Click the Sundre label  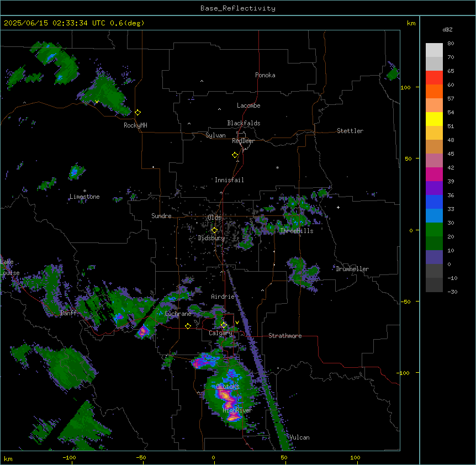(161, 216)
